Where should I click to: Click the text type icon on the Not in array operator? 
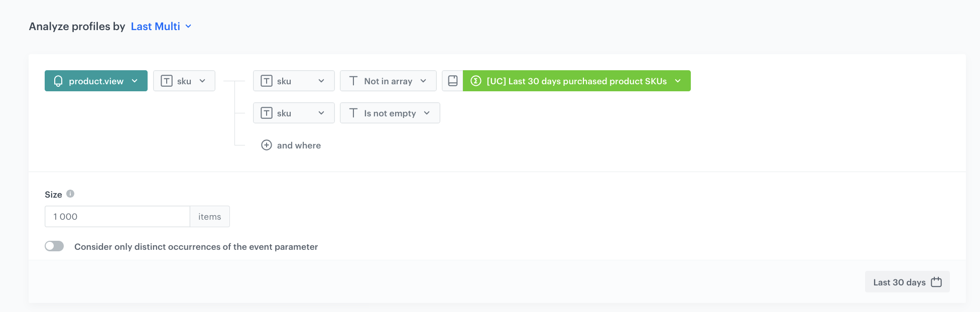(x=353, y=81)
